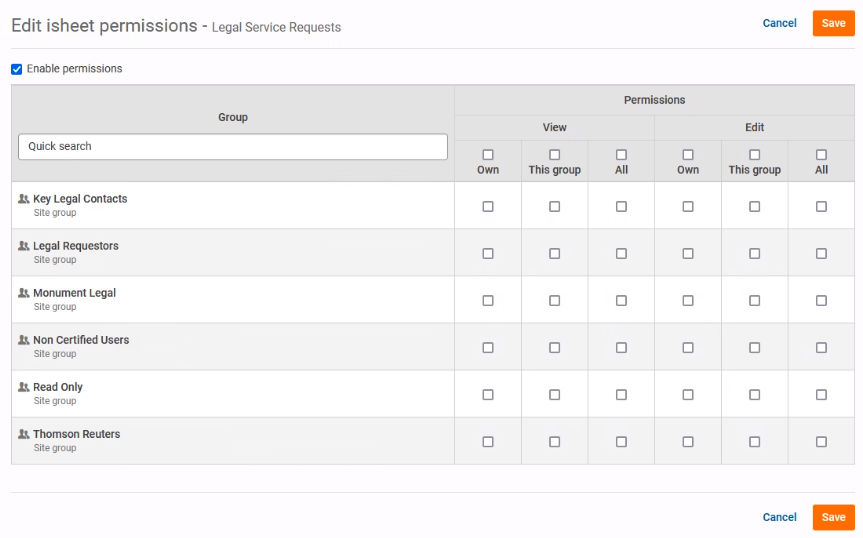863x538 pixels.
Task: Grant View Own to Non Certified Users
Action: 488,348
